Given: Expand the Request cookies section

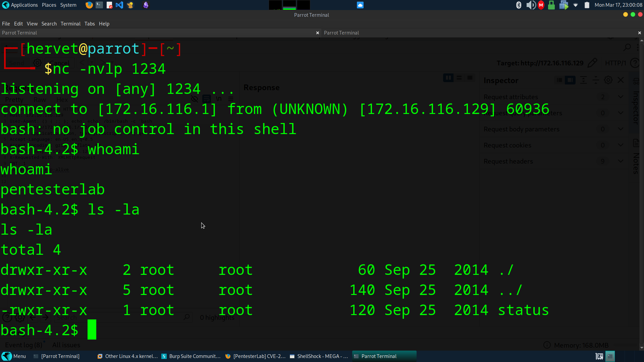Looking at the screenshot, I should coord(621,145).
